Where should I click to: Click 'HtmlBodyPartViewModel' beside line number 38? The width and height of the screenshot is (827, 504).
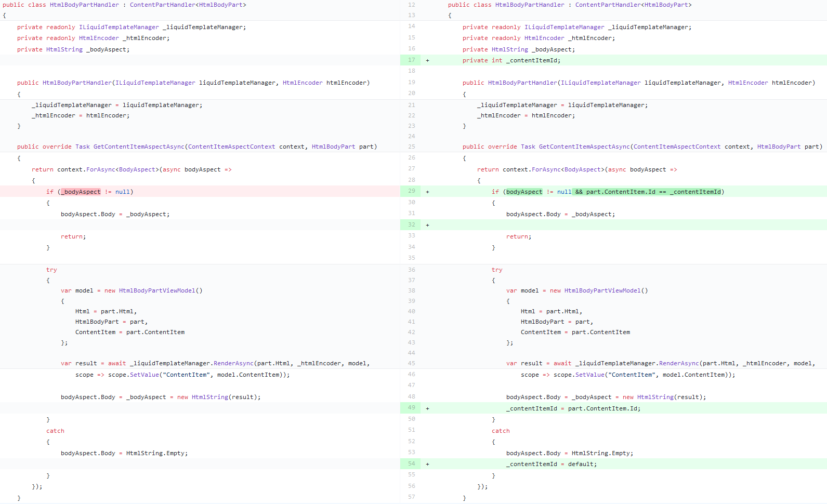click(x=602, y=290)
